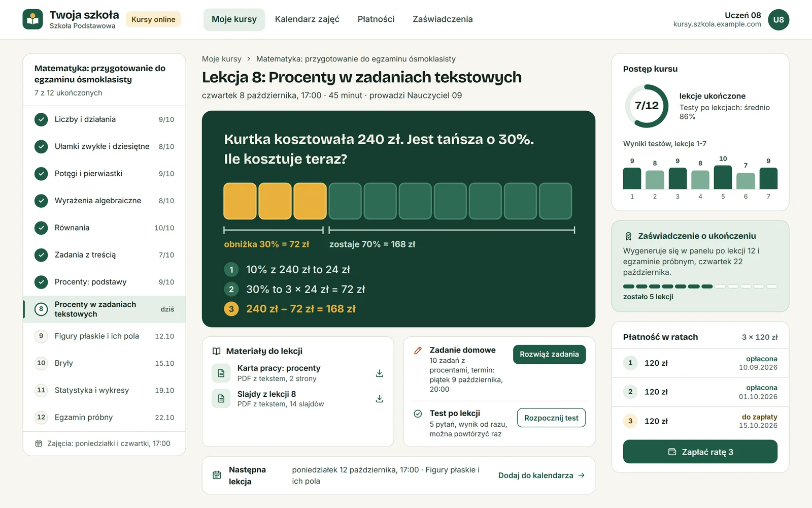Click the check circle icon beside Test po lekcji
The image size is (812, 508).
pyautogui.click(x=418, y=414)
